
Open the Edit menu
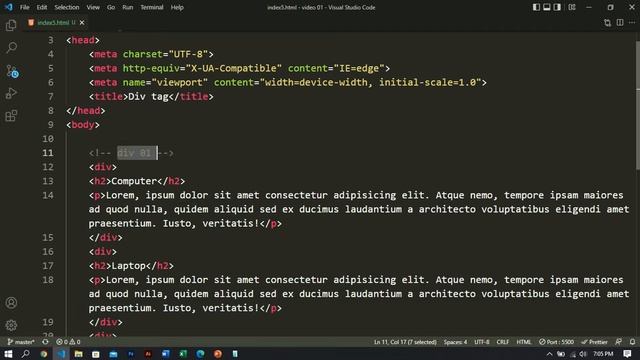(42, 7)
